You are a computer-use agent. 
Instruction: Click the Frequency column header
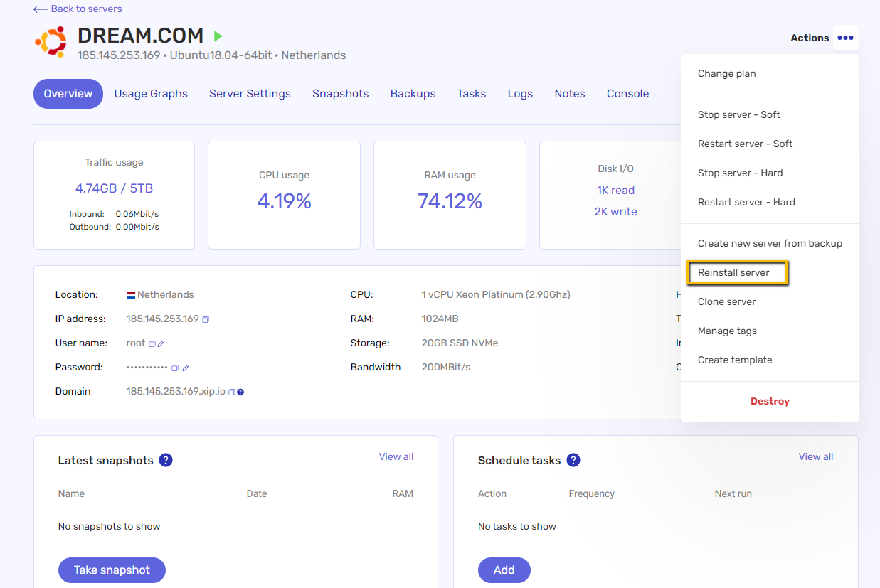591,493
